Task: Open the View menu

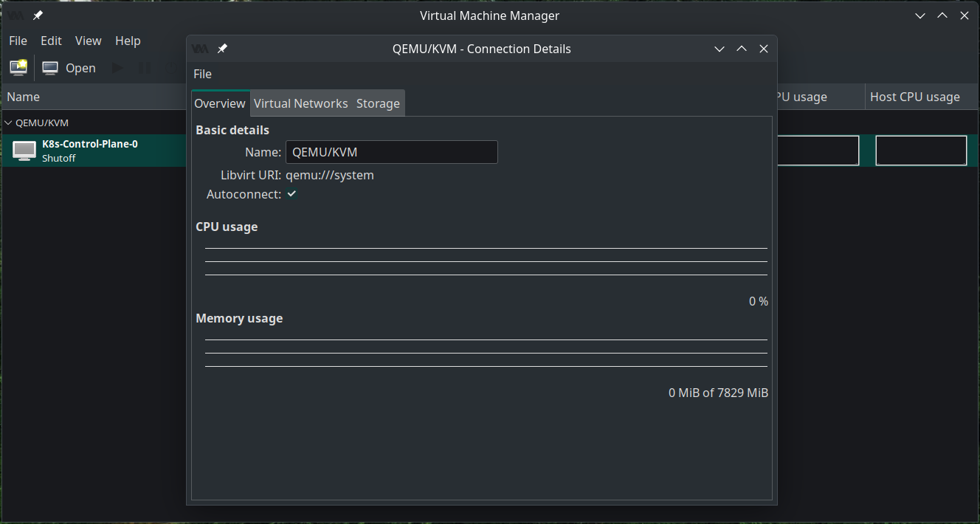Action: tap(89, 41)
